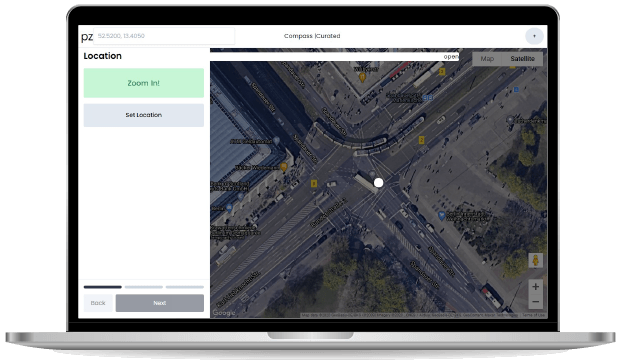Zoom in with the plus map control
The height and width of the screenshot is (361, 621).
point(535,287)
